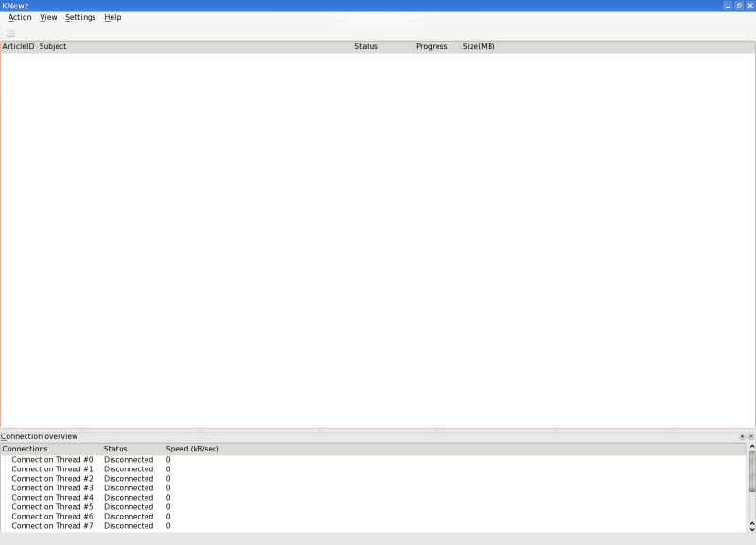The width and height of the screenshot is (756, 545).
Task: Select Connection Thread #3
Action: tap(52, 488)
